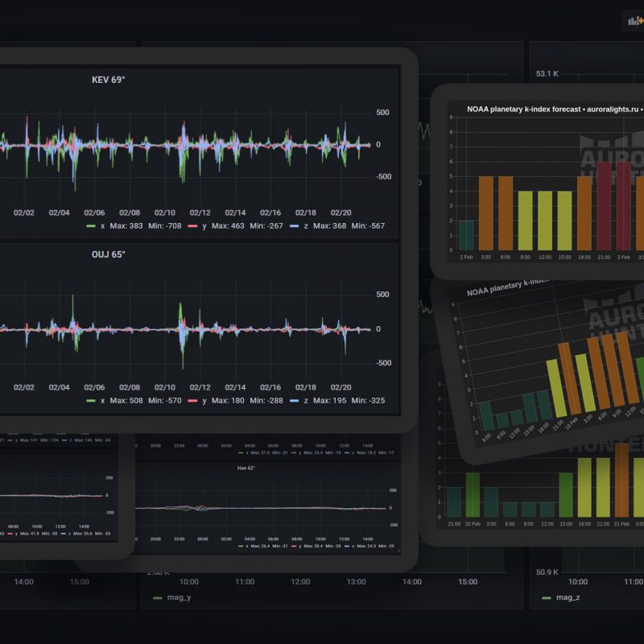Viewport: 644px width, 644px height.
Task: Click green x color swatch in OUJ 65° legend
Action: point(90,400)
